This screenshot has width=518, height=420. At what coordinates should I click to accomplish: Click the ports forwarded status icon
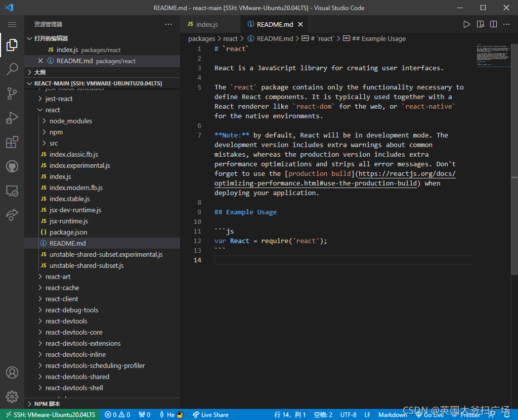click(x=144, y=415)
